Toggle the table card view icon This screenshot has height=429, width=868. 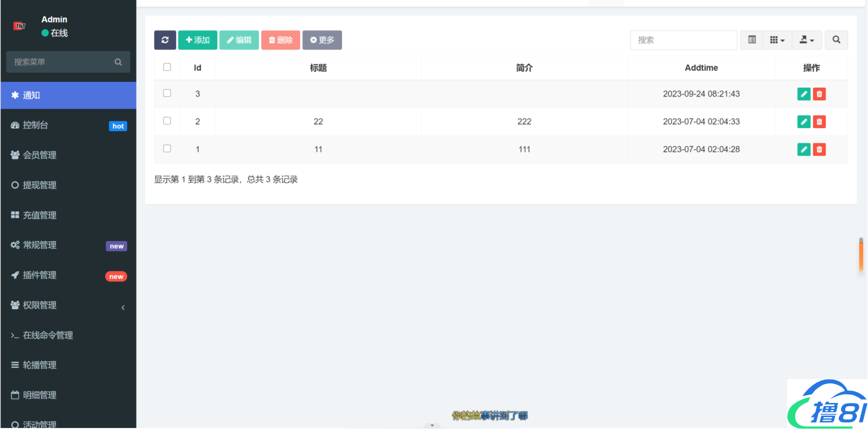click(x=752, y=40)
